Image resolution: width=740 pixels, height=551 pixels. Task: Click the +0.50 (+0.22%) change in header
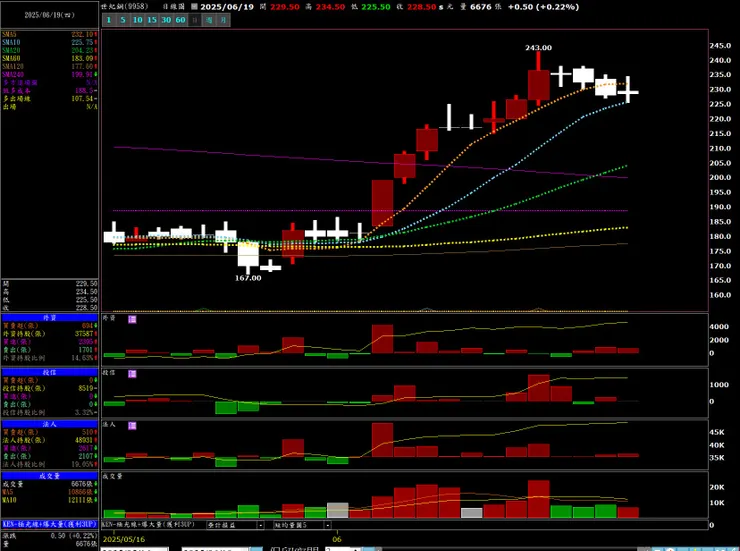point(543,7)
